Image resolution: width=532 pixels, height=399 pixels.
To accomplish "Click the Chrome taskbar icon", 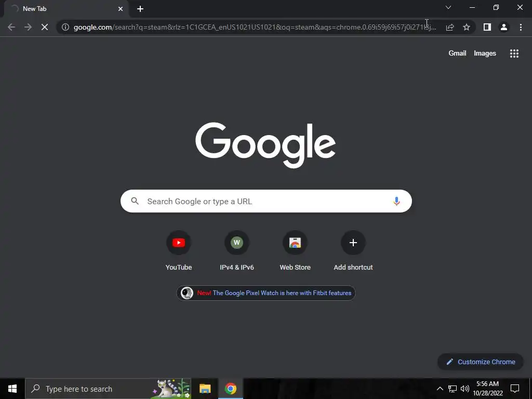I will click(x=230, y=389).
